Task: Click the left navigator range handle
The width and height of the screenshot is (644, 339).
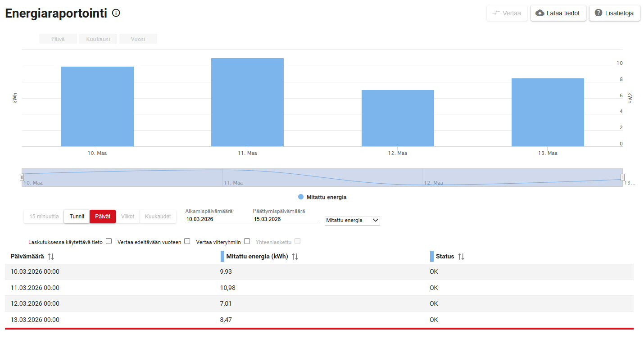Action: coord(22,177)
